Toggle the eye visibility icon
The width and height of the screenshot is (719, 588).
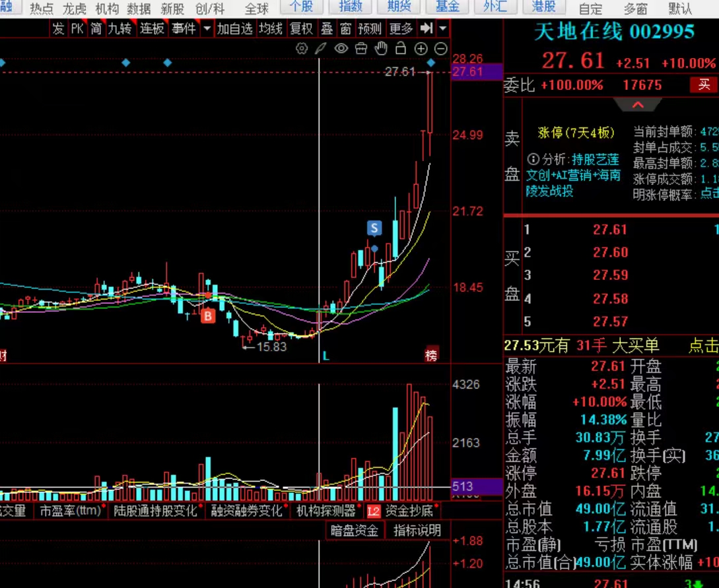point(341,48)
